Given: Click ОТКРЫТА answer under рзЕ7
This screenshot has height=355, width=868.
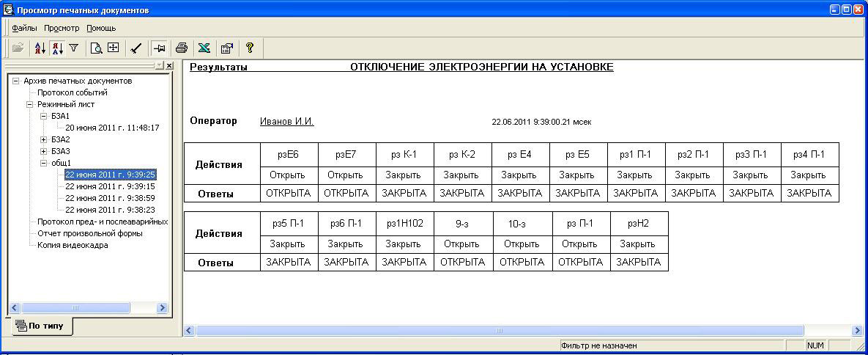Looking at the screenshot, I should pos(346,193).
